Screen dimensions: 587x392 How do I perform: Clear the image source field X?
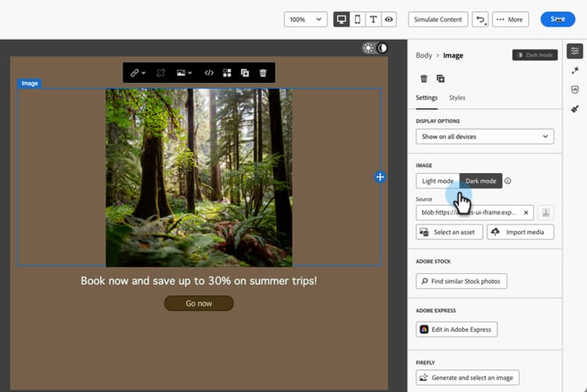tap(526, 213)
